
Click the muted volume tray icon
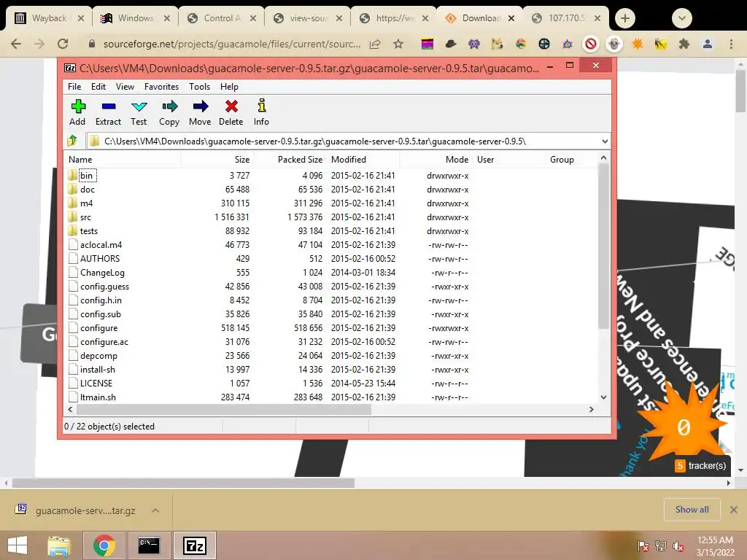click(x=678, y=545)
